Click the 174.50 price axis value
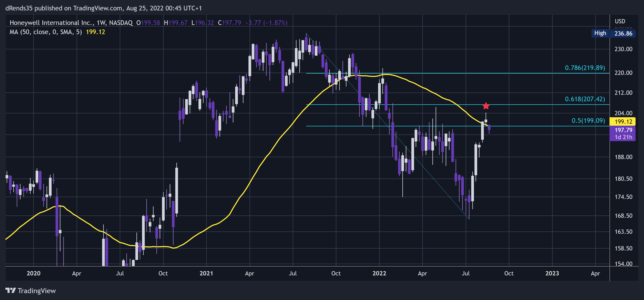 coord(623,197)
